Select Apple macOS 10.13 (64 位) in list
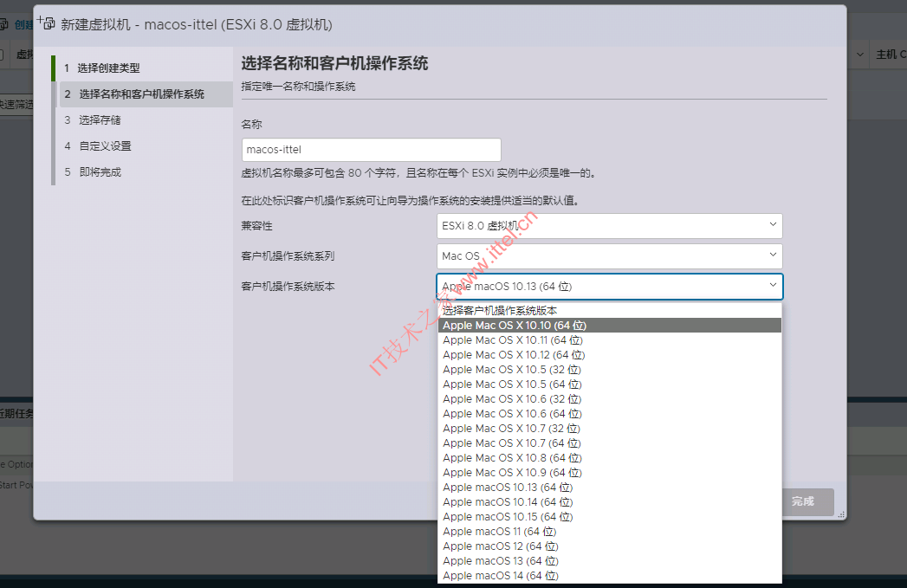 point(609,488)
